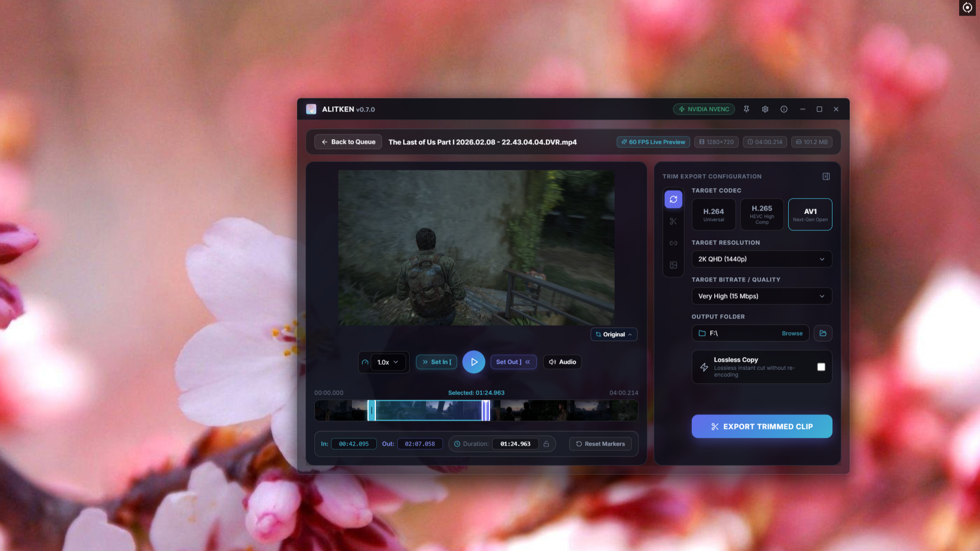Open the scissors trim tab
Viewport: 980px width, 551px height.
coord(673,221)
